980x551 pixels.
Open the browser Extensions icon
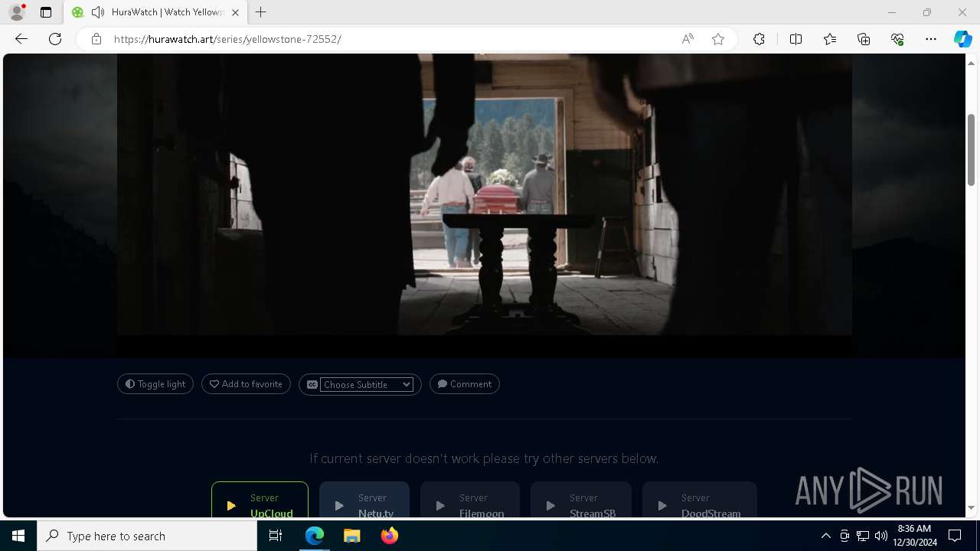(759, 39)
